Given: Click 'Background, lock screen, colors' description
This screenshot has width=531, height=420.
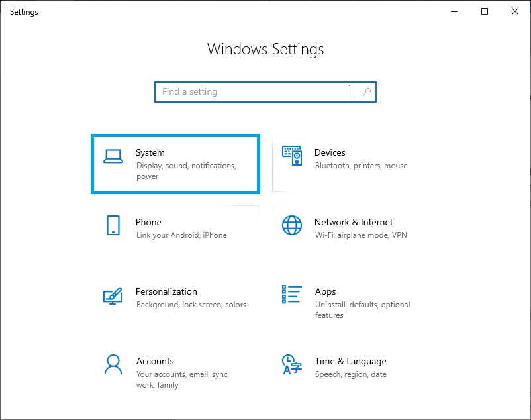Looking at the screenshot, I should pos(191,305).
